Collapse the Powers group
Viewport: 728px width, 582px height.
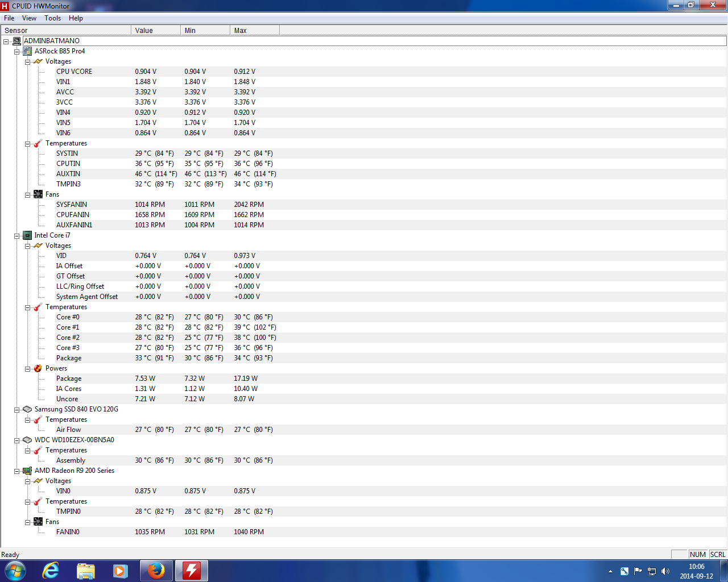tap(27, 369)
